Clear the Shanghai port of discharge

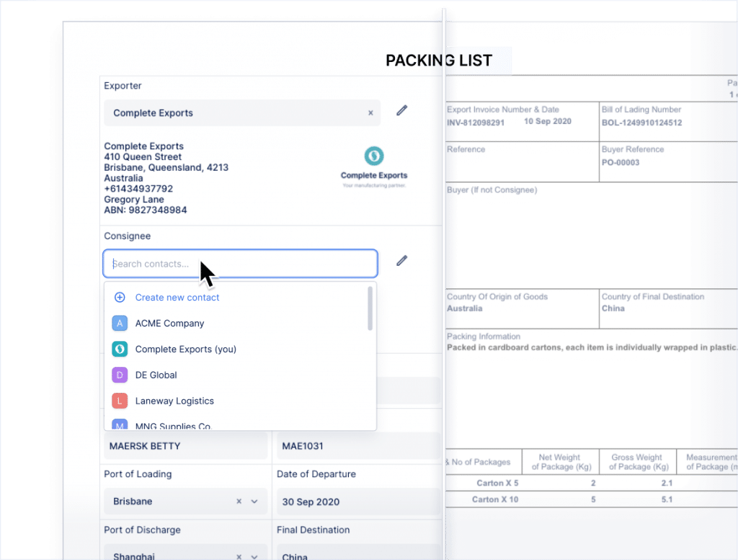click(239, 556)
